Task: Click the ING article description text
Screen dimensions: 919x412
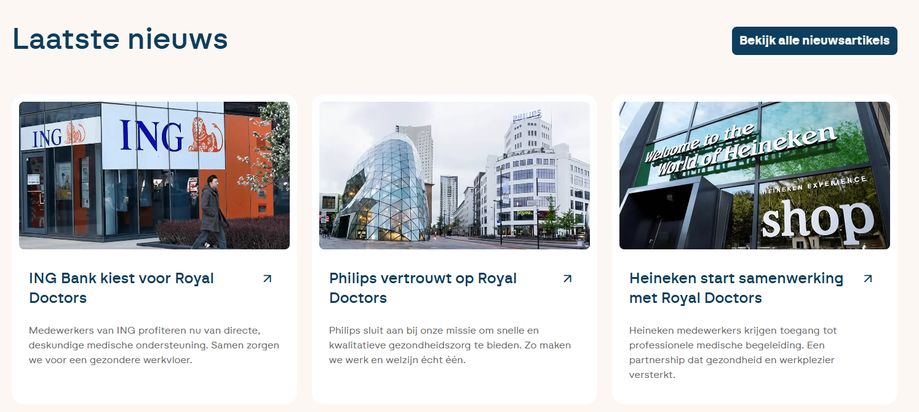Action: click(x=154, y=345)
